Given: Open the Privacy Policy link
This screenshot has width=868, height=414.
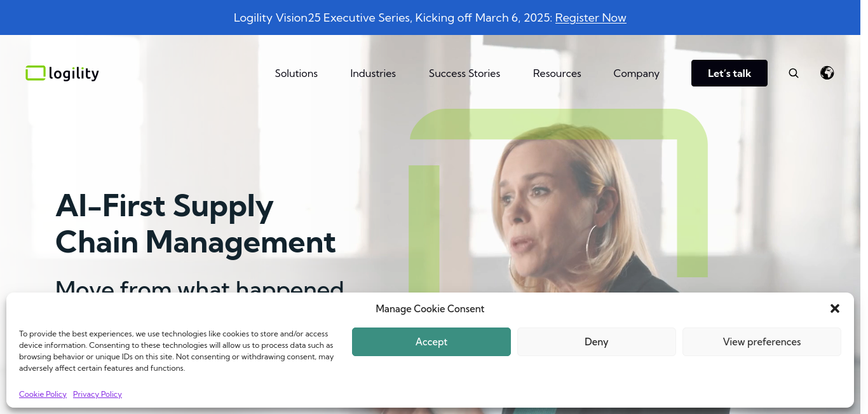Looking at the screenshot, I should pyautogui.click(x=97, y=394).
